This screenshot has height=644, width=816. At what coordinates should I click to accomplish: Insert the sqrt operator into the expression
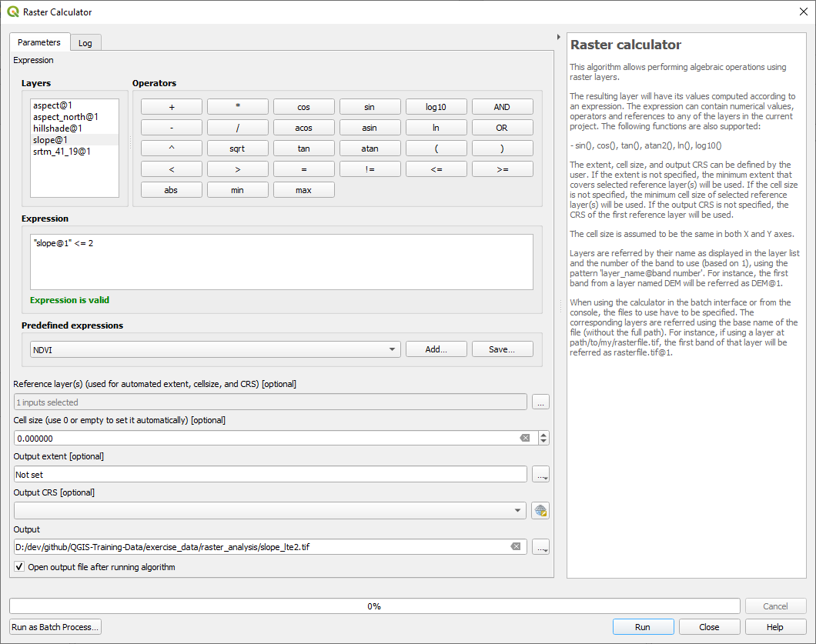click(237, 148)
